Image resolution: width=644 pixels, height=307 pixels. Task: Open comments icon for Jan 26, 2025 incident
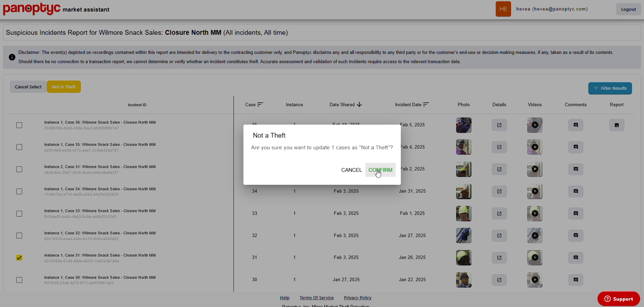[576, 258]
